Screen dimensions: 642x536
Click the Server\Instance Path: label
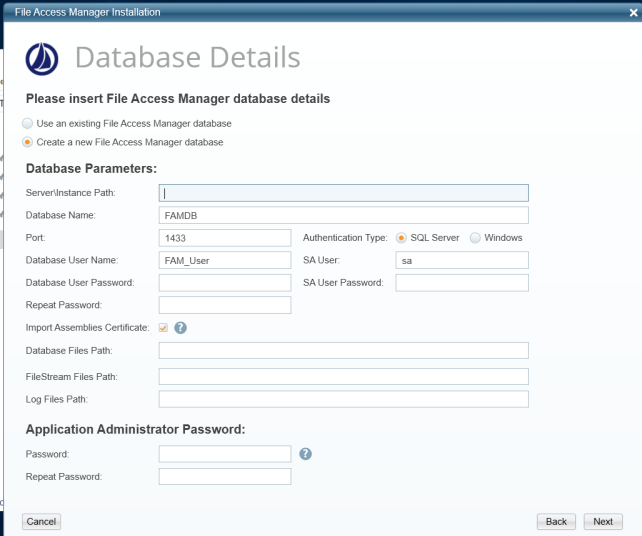70,193
